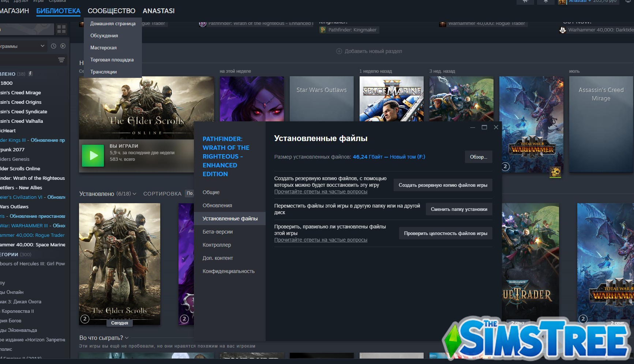Switch to the Обновления properties tab
The width and height of the screenshot is (634, 364).
[x=217, y=205]
